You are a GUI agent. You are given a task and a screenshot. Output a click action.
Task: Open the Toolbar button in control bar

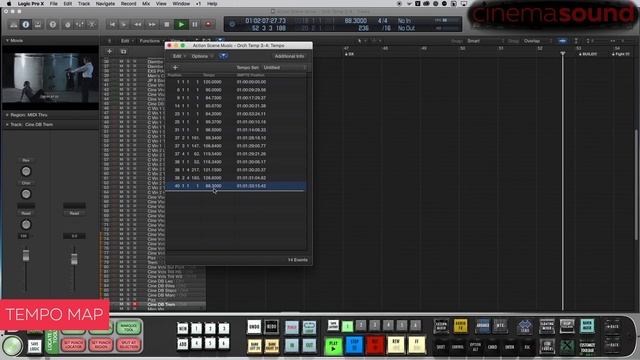[x=38, y=24]
